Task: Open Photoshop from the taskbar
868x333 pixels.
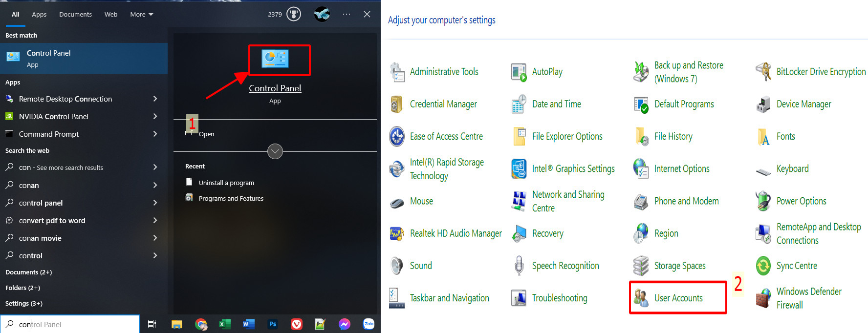Action: point(272,324)
